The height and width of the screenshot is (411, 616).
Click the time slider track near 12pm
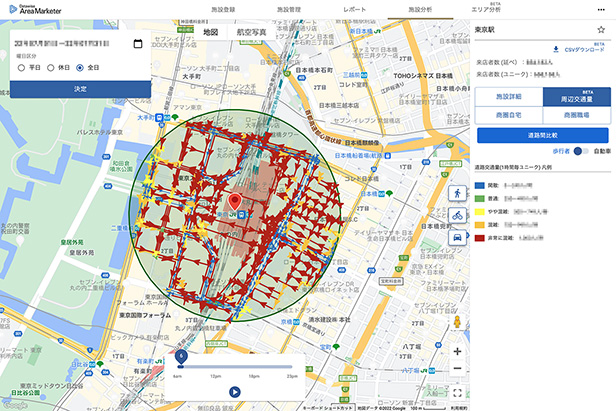215,367
